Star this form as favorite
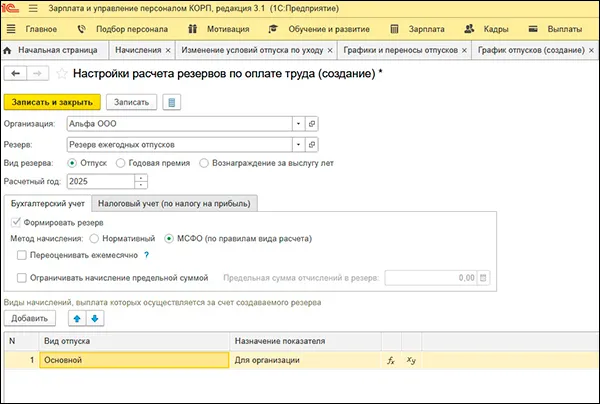The width and height of the screenshot is (600, 404). [x=63, y=73]
